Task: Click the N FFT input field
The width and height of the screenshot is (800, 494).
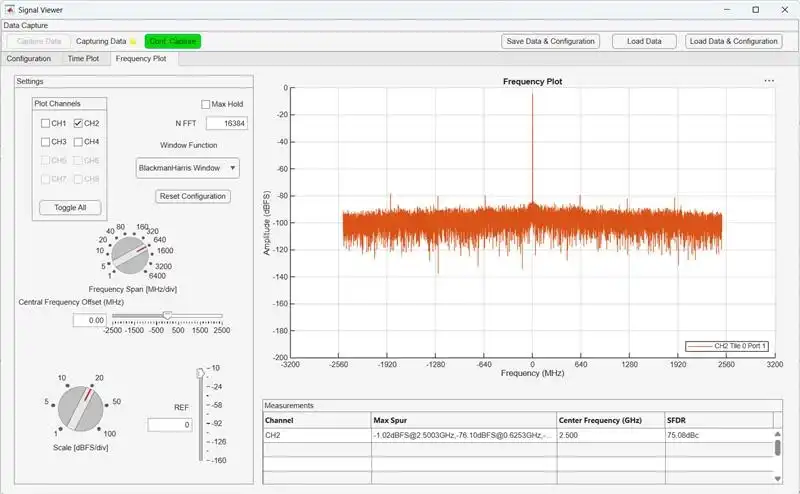Action: tap(227, 123)
